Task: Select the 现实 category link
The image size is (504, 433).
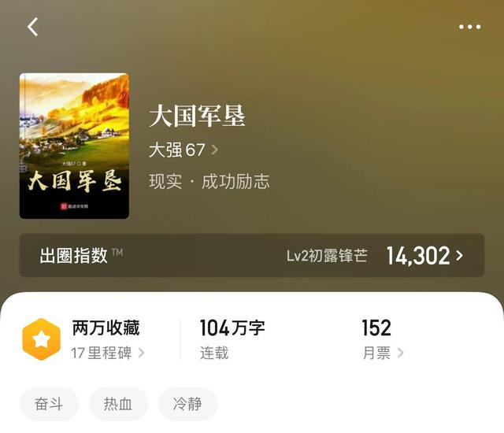Action: 165,181
